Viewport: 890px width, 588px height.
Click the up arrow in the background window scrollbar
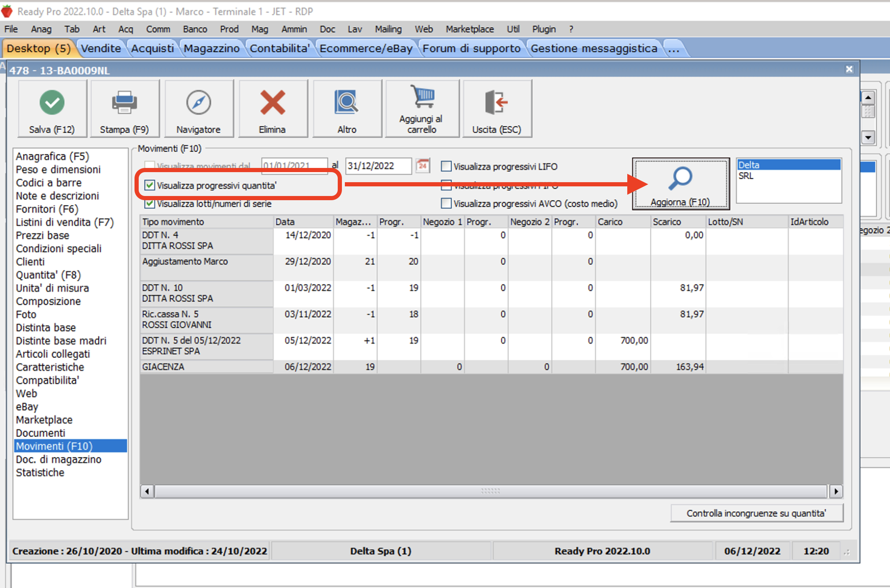(868, 98)
